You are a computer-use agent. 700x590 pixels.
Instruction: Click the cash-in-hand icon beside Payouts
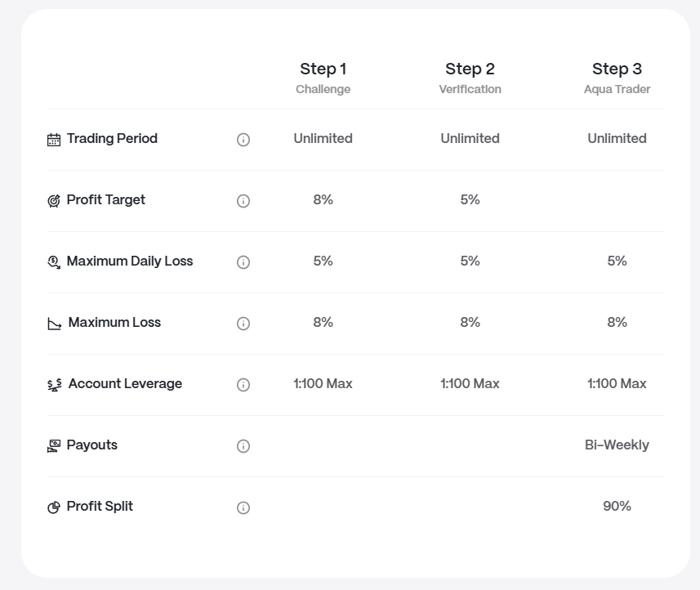point(54,445)
